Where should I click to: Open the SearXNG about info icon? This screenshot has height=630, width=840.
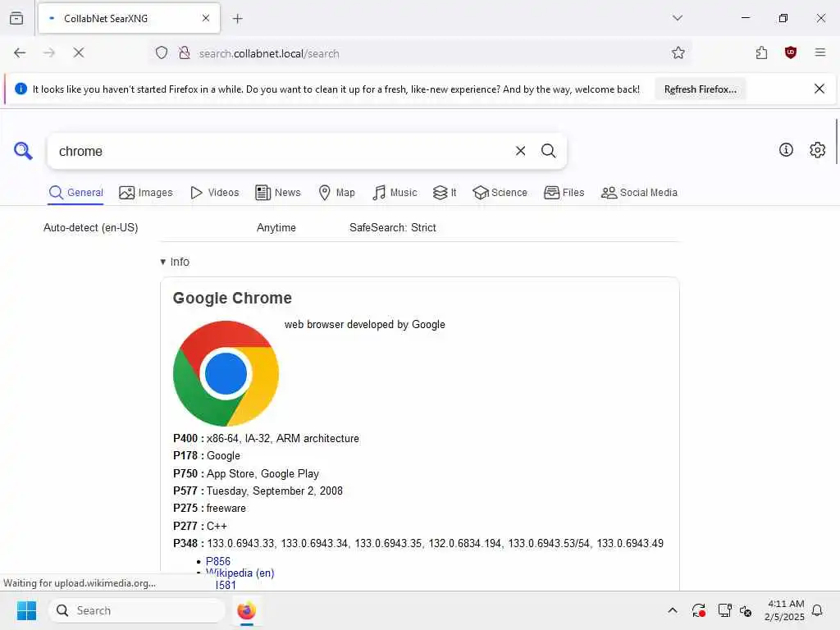pos(785,150)
